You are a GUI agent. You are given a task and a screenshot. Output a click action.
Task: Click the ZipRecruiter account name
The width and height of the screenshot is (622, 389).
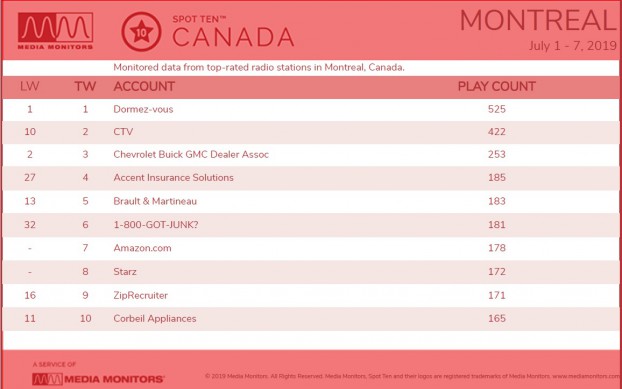(x=140, y=295)
